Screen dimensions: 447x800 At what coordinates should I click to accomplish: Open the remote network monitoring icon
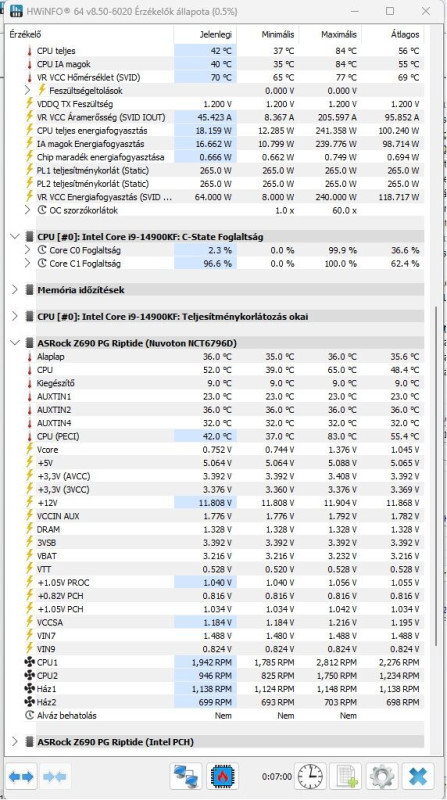click(x=186, y=777)
